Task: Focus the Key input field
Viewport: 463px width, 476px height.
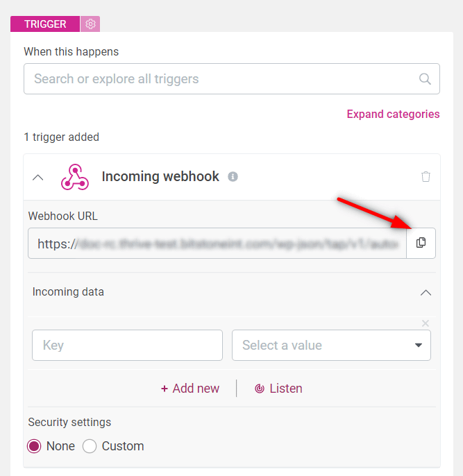Action: [127, 345]
